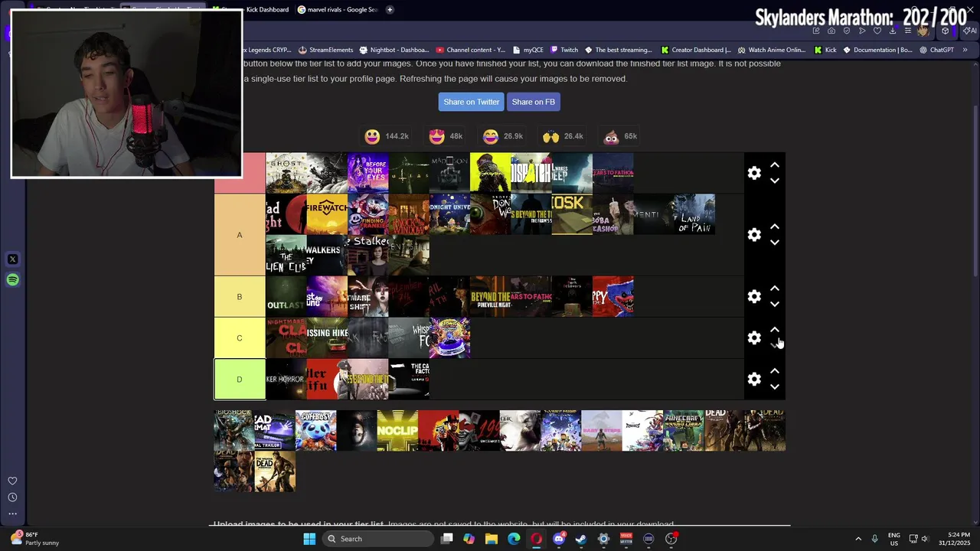Select the Missing Hiker thumbnail in tier C

(x=327, y=338)
